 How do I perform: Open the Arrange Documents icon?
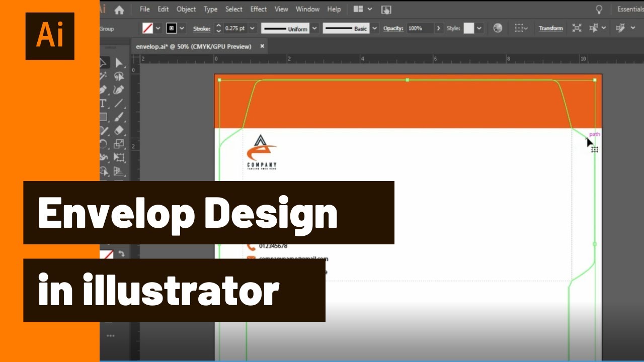tap(358, 9)
